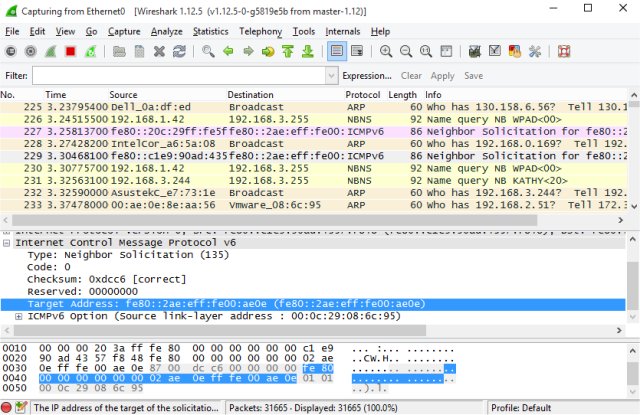Click the Help lifebuoy icon in toolbar
The width and height of the screenshot is (640, 415).
click(564, 50)
